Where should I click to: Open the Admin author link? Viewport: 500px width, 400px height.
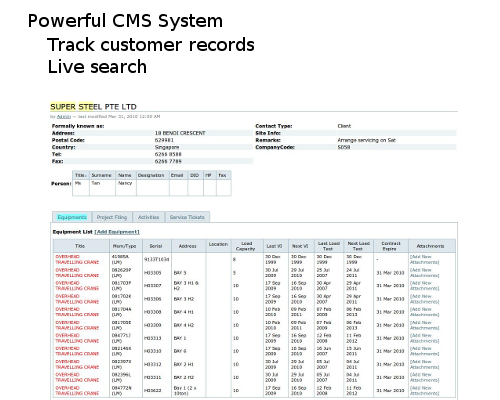64,116
